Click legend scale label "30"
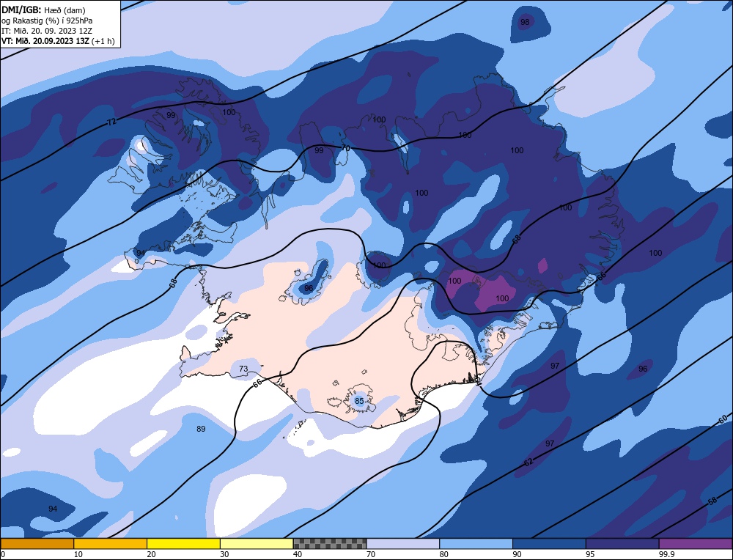Screen dimensions: 733x560 pyautogui.click(x=224, y=554)
